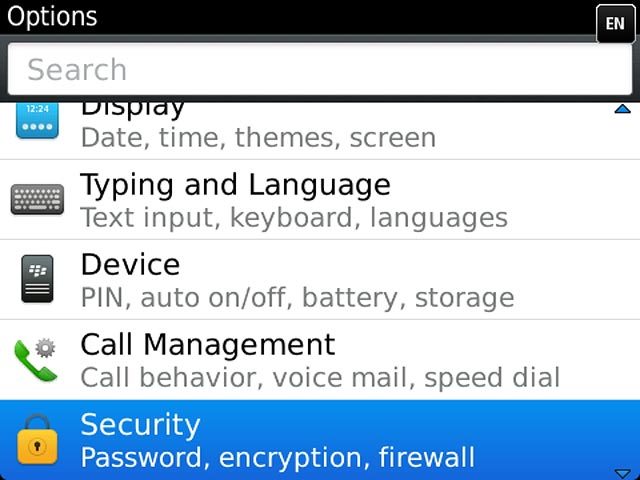Click the keyboard icon for Typing and Language
640x480 pixels.
tap(37, 199)
